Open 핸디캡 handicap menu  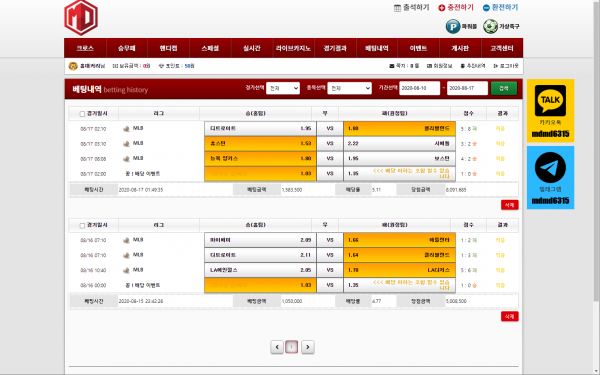(x=168, y=48)
